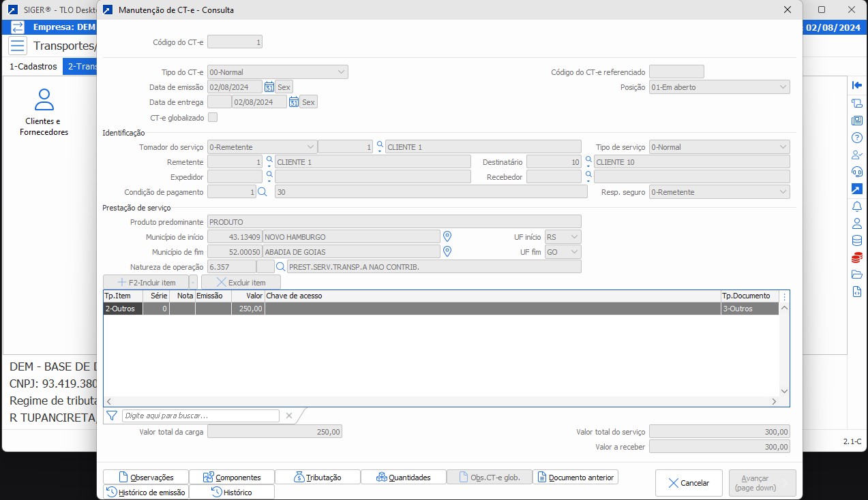Click the filter funnel icon below grid
The width and height of the screenshot is (868, 500).
112,416
